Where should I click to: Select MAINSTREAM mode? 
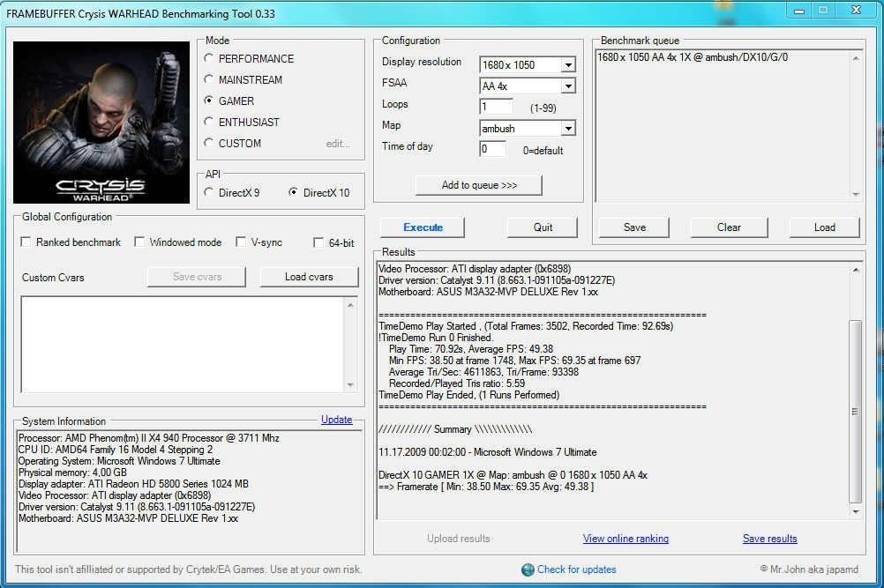coord(209,79)
